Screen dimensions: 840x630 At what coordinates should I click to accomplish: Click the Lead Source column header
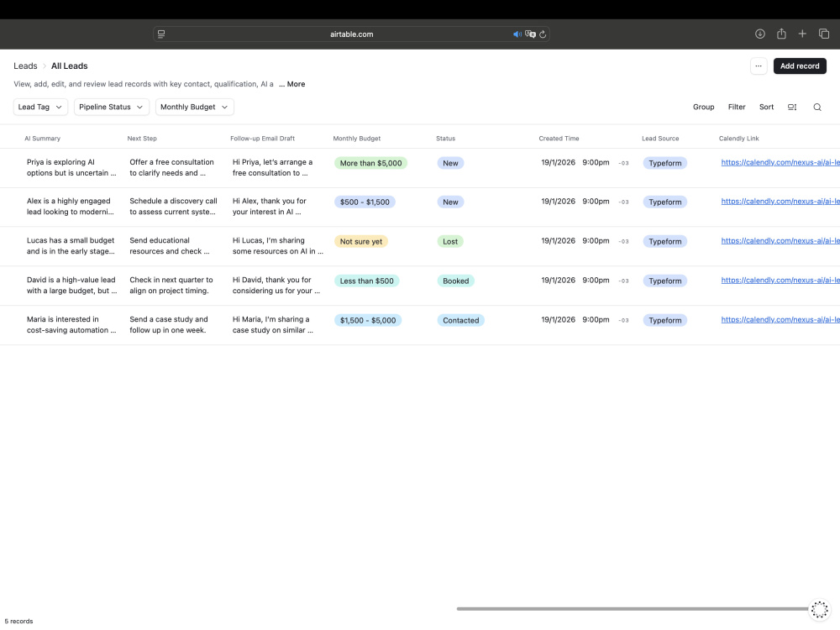[660, 139]
